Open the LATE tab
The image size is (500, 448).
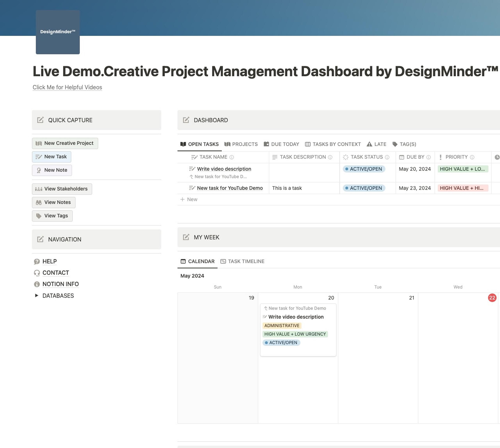click(x=377, y=144)
